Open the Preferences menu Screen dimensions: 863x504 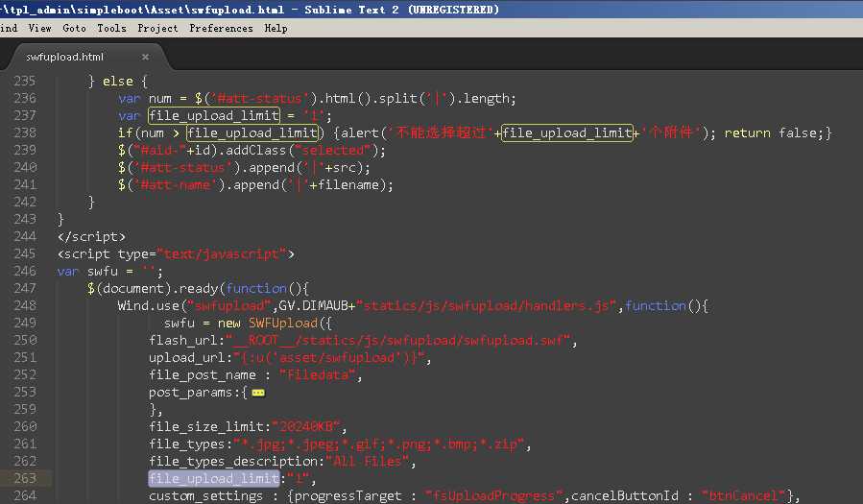[x=221, y=28]
